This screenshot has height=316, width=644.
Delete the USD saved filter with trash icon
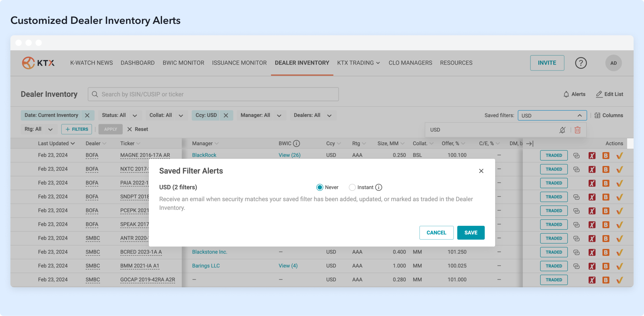coord(578,130)
